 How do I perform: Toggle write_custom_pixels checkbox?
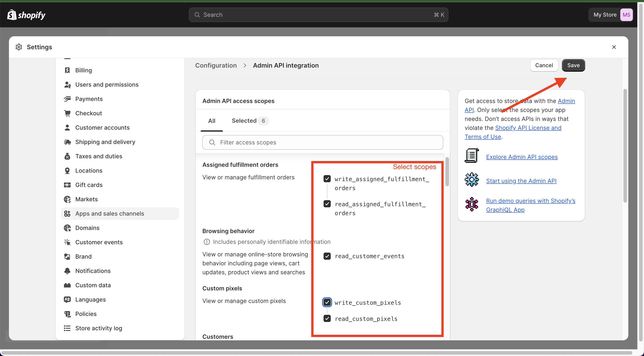(x=327, y=302)
